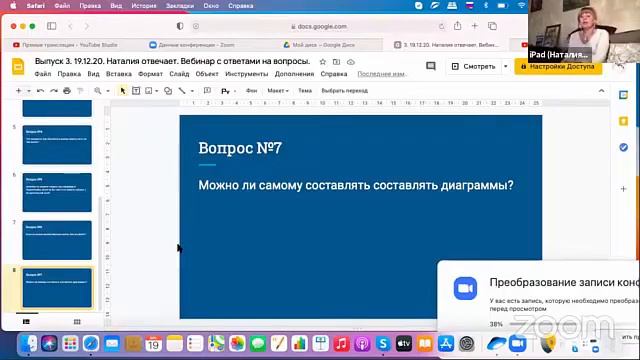Open the Слайд menu
The image size is (640, 360).
click(179, 74)
